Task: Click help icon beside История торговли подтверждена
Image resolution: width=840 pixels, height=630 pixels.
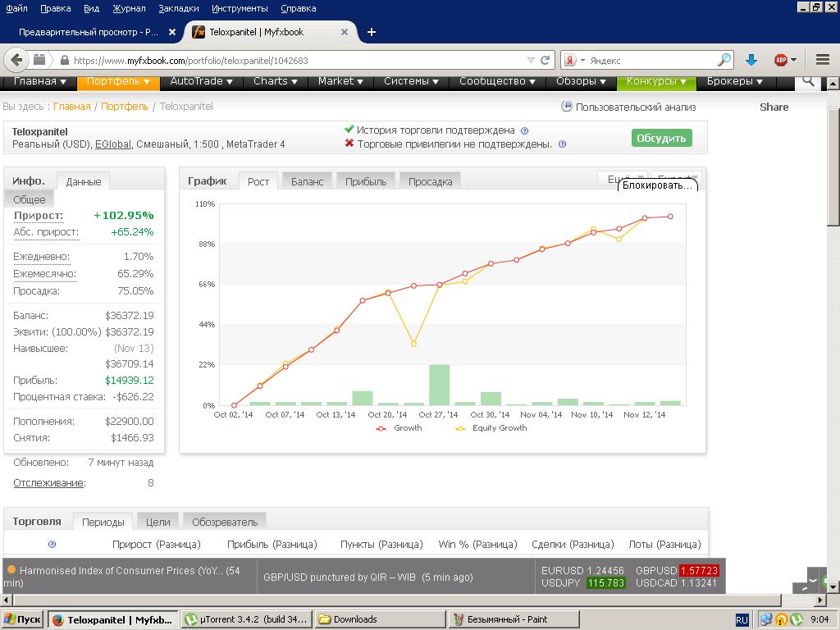Action: tap(524, 130)
